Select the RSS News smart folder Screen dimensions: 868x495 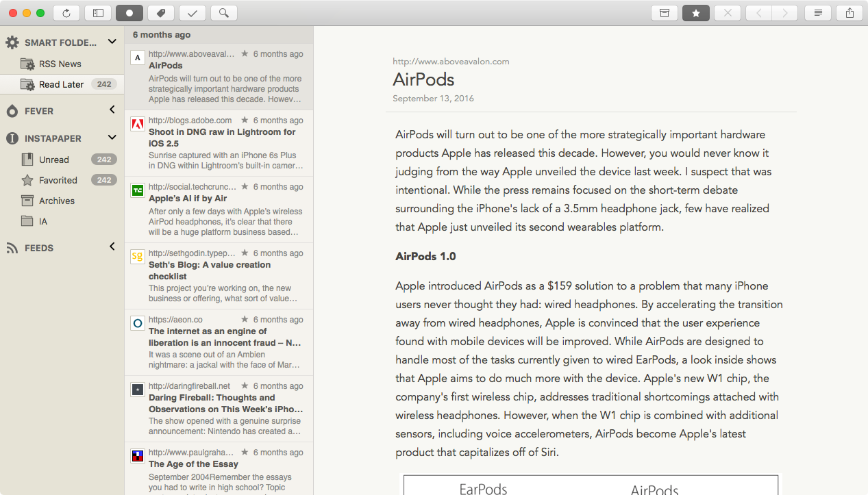[x=62, y=64]
